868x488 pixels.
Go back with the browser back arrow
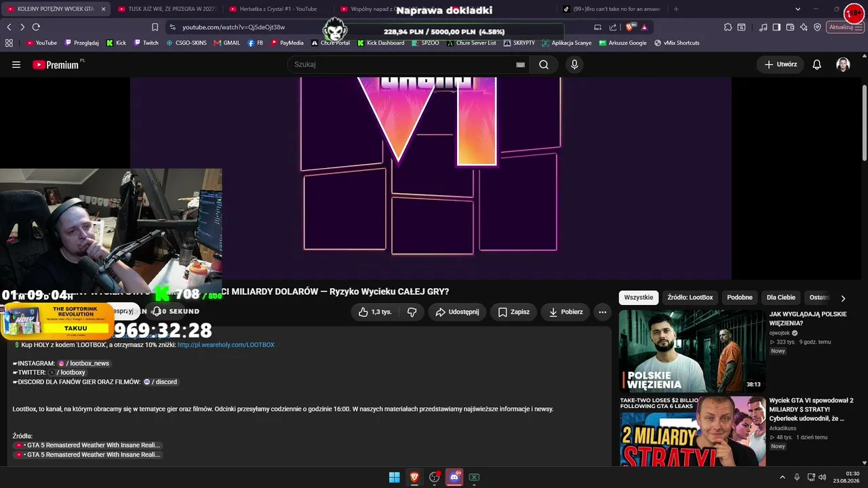tap(9, 27)
